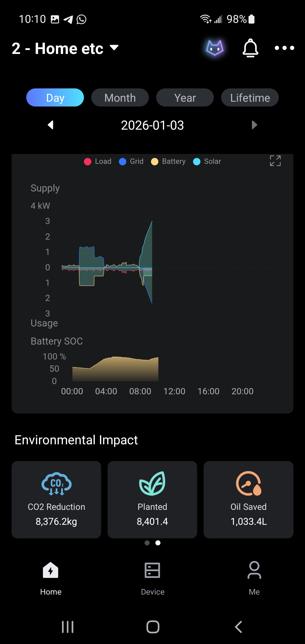Tap the Oil Saved gauge icon
Image resolution: width=305 pixels, height=644 pixels.
click(249, 483)
